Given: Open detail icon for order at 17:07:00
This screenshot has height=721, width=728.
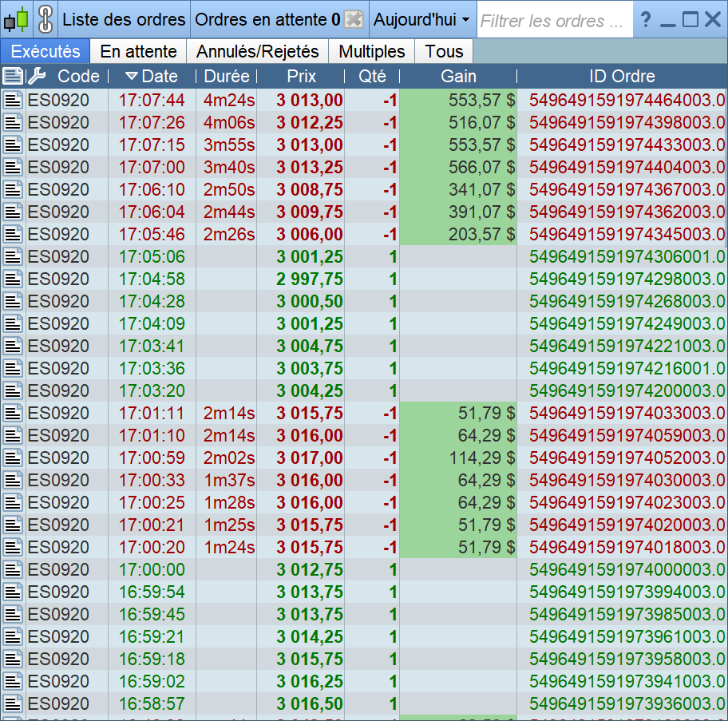Looking at the screenshot, I should click(13, 167).
